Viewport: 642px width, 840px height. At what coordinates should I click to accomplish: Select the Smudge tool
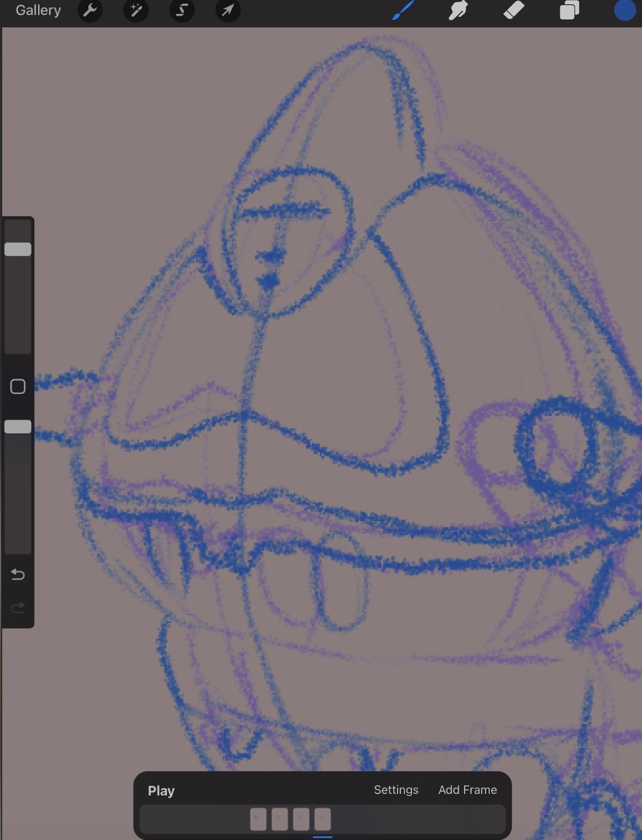click(x=458, y=10)
